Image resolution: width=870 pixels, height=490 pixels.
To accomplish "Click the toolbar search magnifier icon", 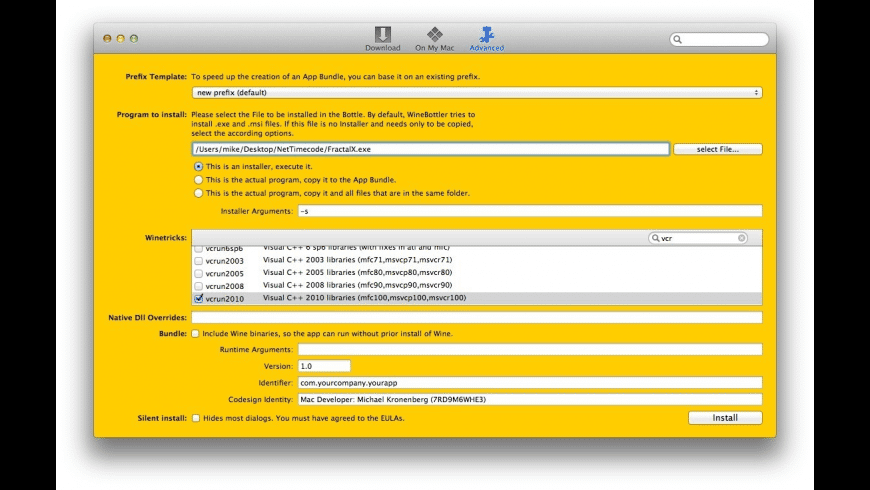I will [679, 40].
